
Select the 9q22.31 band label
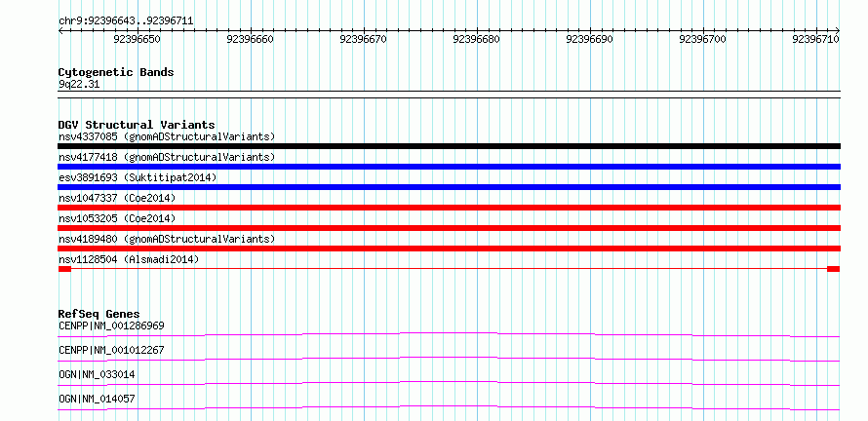(79, 84)
